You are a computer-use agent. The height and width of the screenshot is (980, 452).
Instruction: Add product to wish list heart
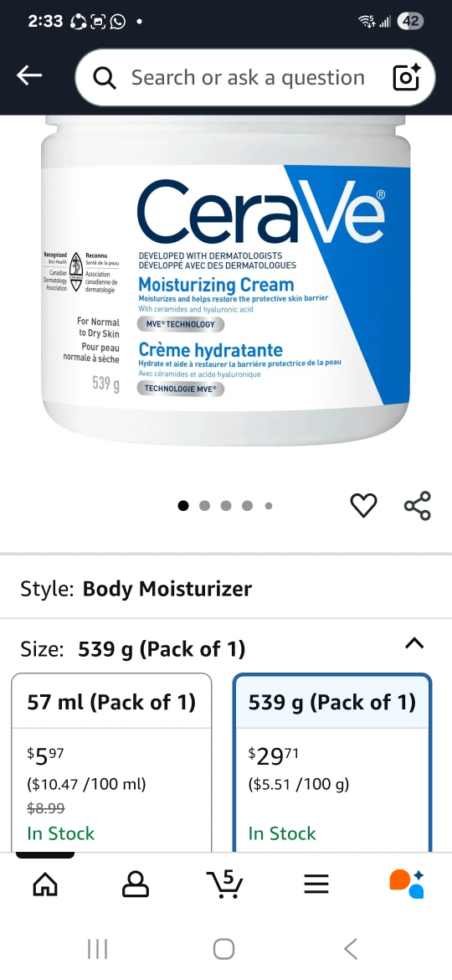click(363, 505)
